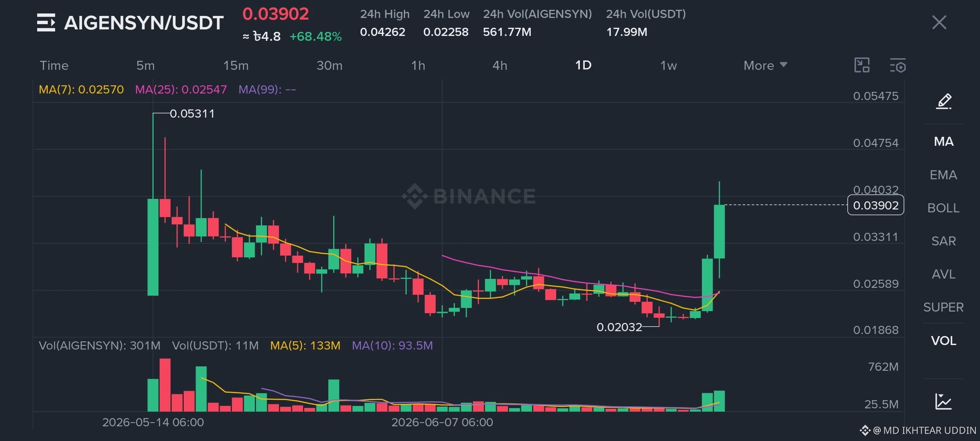
Task: Select the 15m timeframe
Action: point(236,65)
